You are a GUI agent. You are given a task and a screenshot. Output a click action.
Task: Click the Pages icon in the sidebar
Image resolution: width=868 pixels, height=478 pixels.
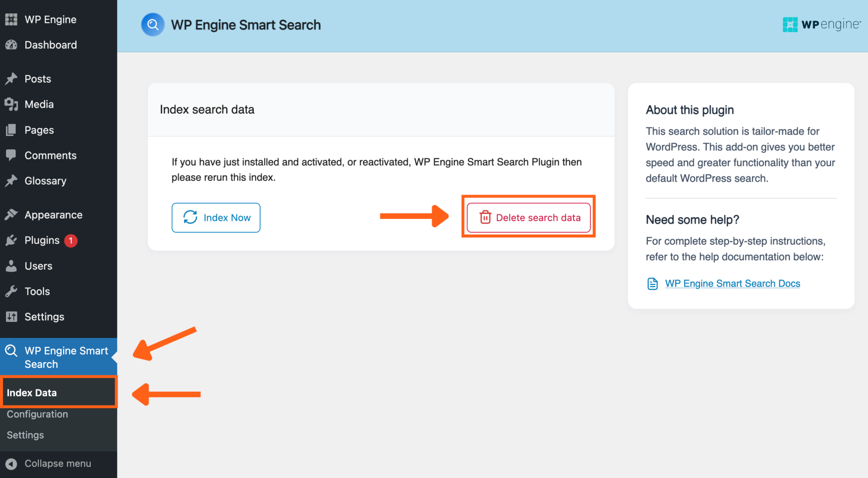[x=11, y=130]
